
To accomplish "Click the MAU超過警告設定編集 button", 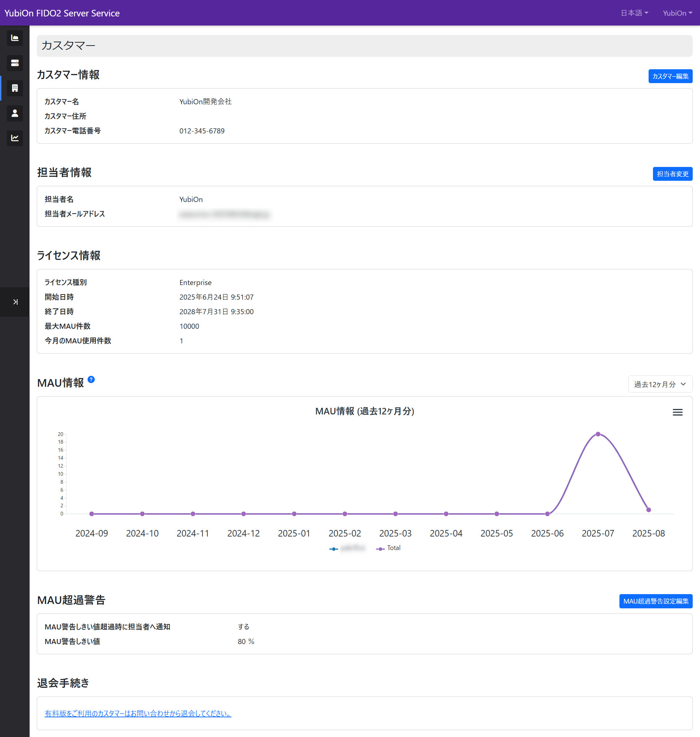I will 656,601.
